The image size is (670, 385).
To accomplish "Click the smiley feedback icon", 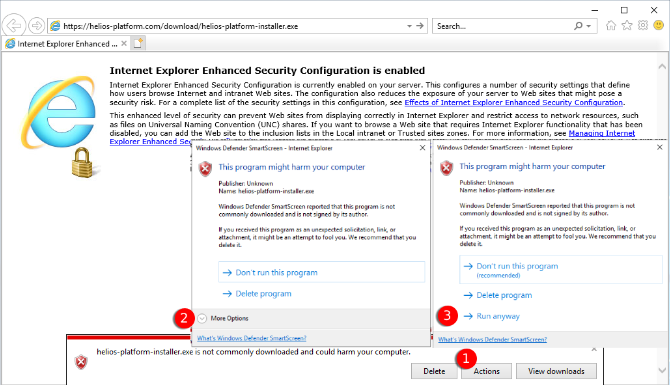I will (x=658, y=26).
